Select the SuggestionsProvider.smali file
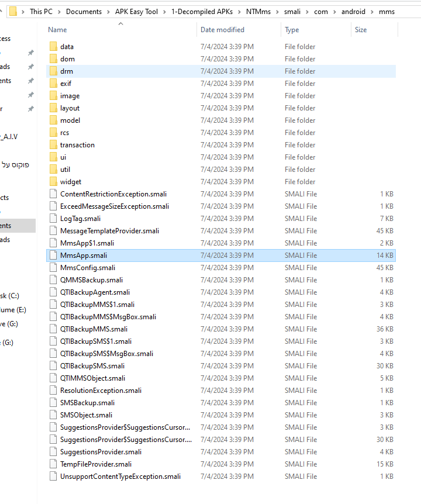This screenshot has height=504, width=421. click(101, 452)
